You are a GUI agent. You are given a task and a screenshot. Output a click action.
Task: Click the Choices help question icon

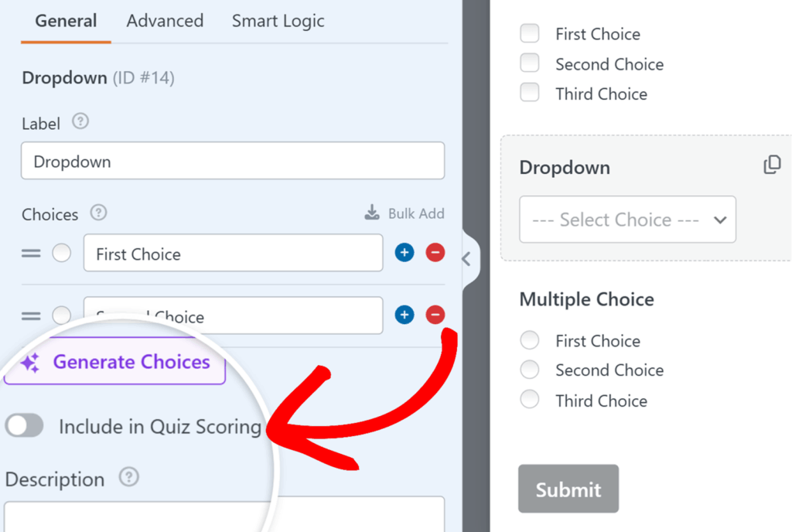[98, 213]
